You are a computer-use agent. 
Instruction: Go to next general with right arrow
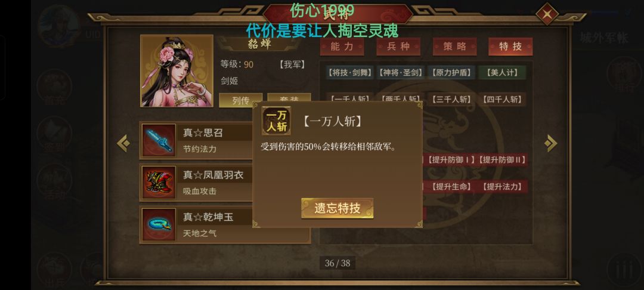pos(550,143)
